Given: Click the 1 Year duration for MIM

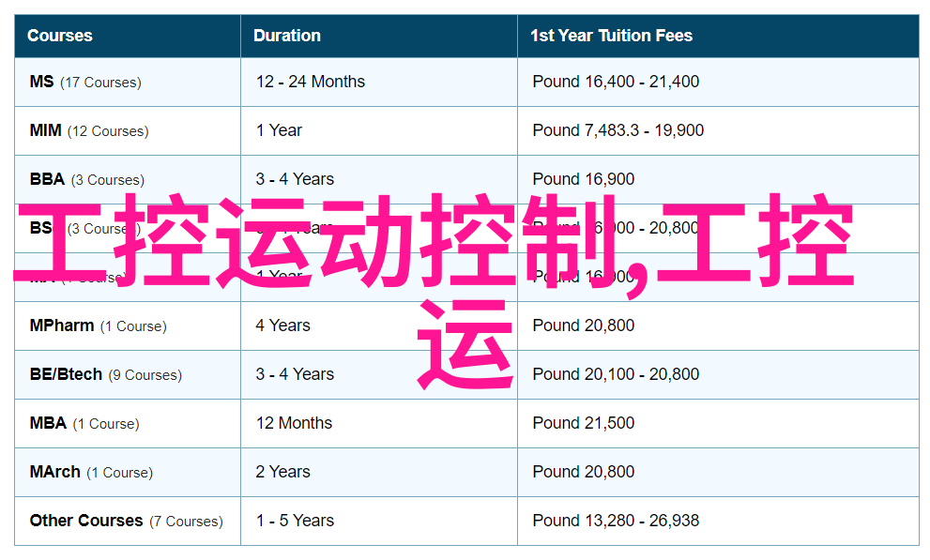Looking at the screenshot, I should [279, 130].
